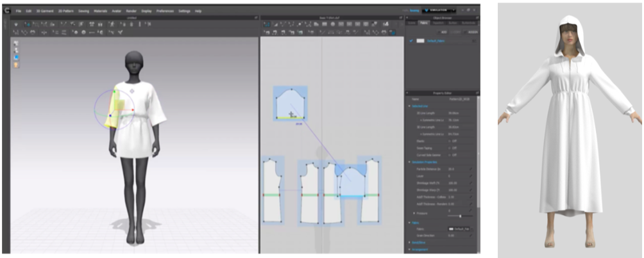Click the blue texture surface display icon
The height and width of the screenshot is (258, 644).
(17, 58)
